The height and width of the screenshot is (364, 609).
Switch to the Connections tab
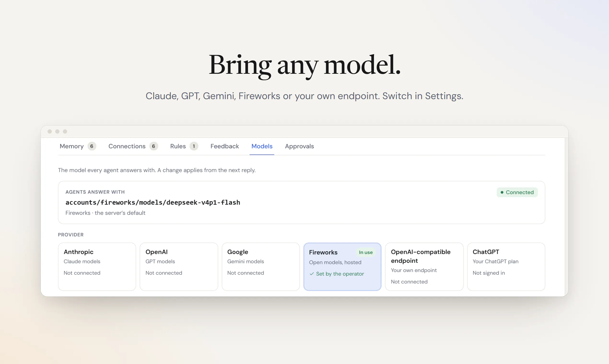pyautogui.click(x=133, y=146)
